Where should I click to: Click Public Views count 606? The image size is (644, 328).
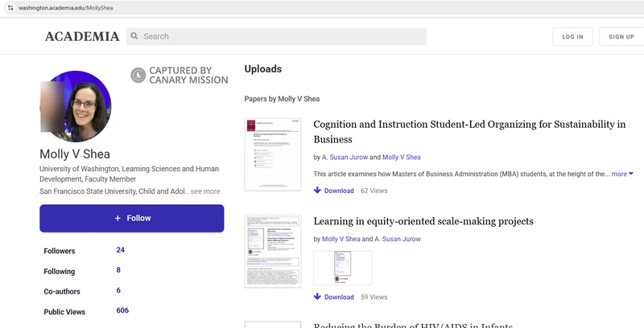coord(122,310)
